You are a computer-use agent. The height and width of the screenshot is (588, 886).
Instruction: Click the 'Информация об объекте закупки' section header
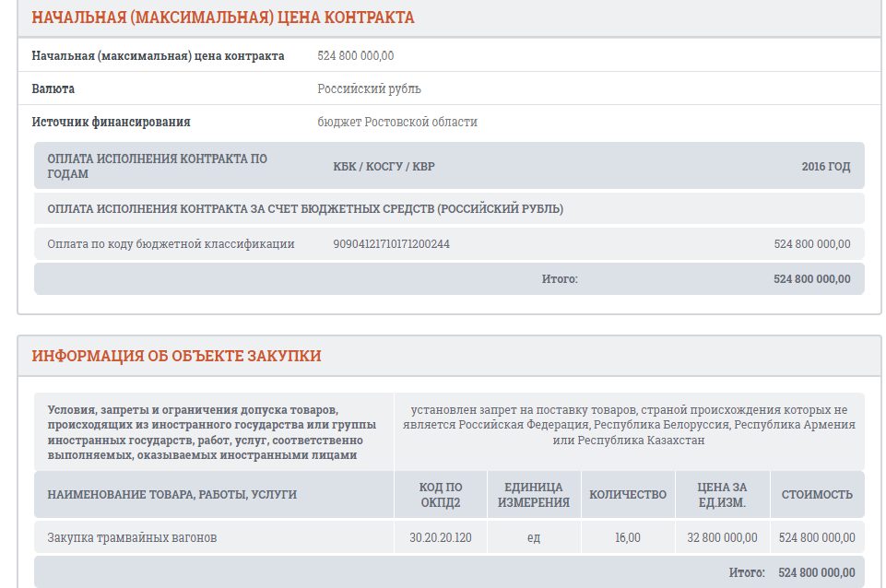pyautogui.click(x=176, y=356)
